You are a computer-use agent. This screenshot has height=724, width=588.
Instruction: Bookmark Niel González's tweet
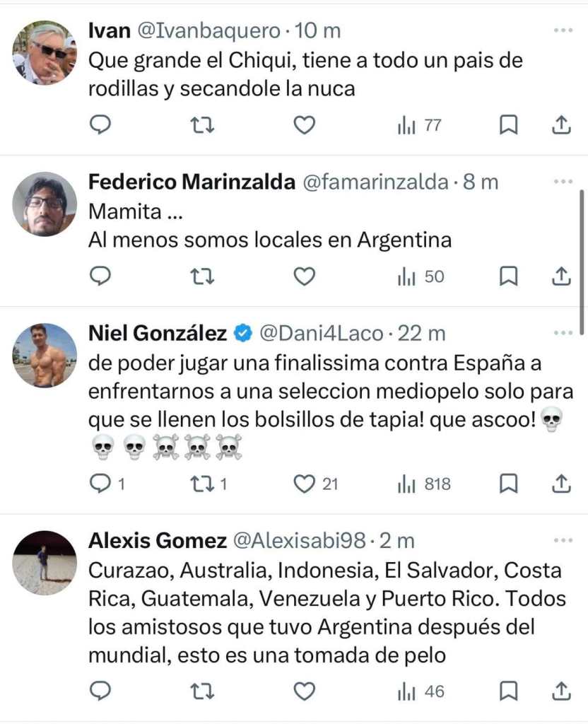click(x=508, y=484)
